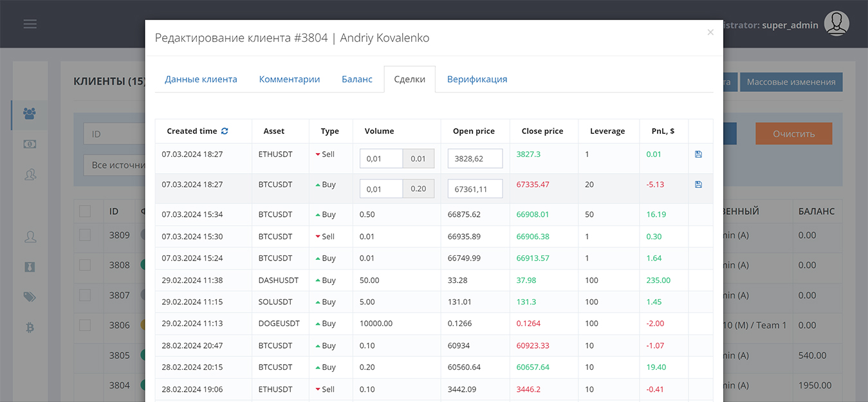Toggle the select-all checkbox in table header
This screenshot has width=868, height=402.
tap(85, 211)
